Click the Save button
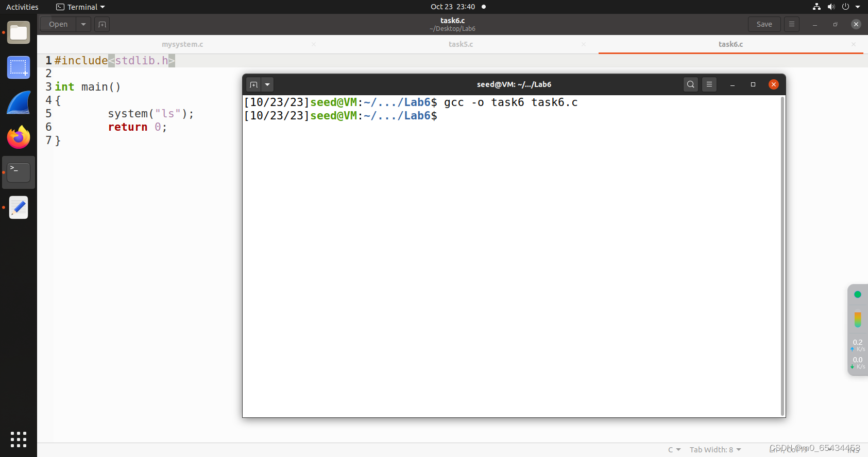This screenshot has height=457, width=868. [764, 24]
